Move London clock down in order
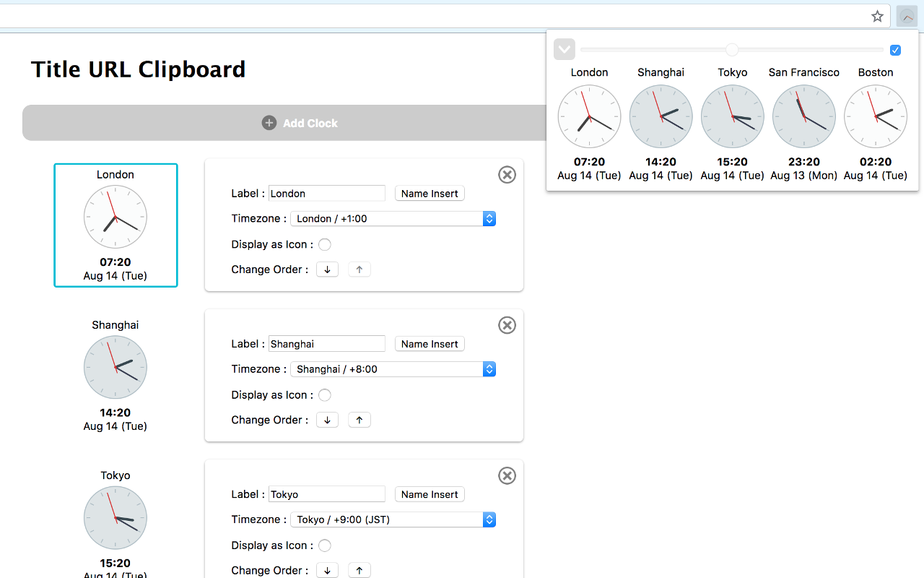The height and width of the screenshot is (578, 924). pos(327,269)
